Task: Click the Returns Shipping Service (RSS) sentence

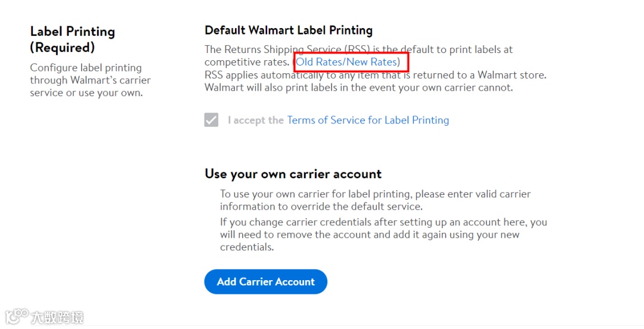Action: click(358, 49)
